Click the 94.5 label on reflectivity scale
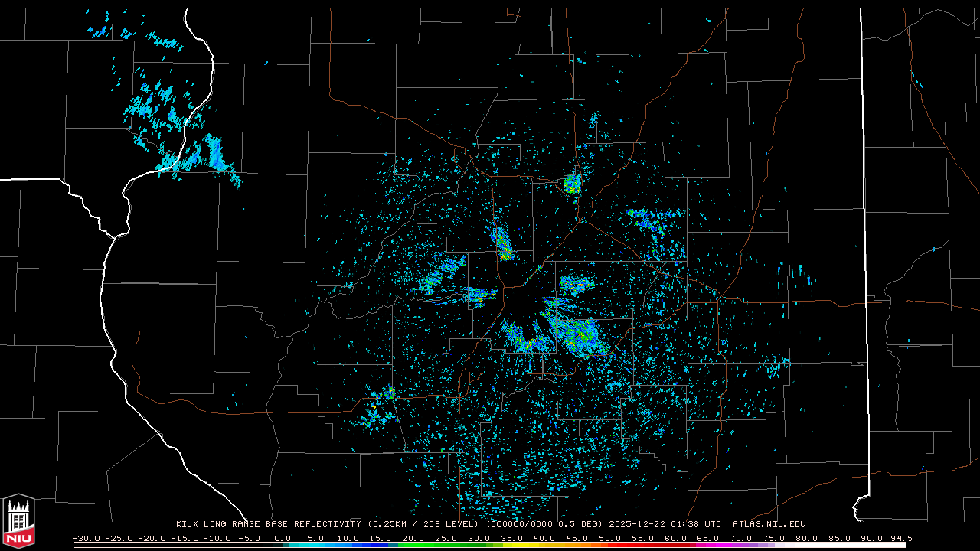 (x=899, y=538)
